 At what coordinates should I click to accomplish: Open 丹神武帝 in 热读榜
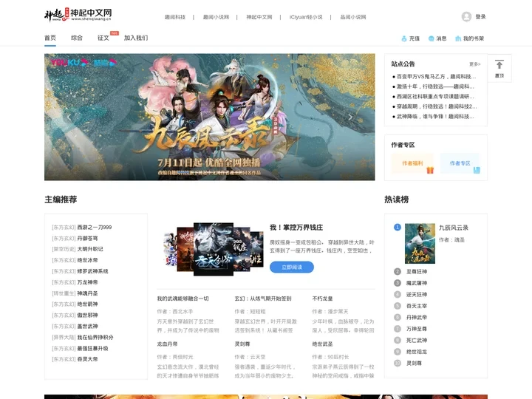coord(417,317)
